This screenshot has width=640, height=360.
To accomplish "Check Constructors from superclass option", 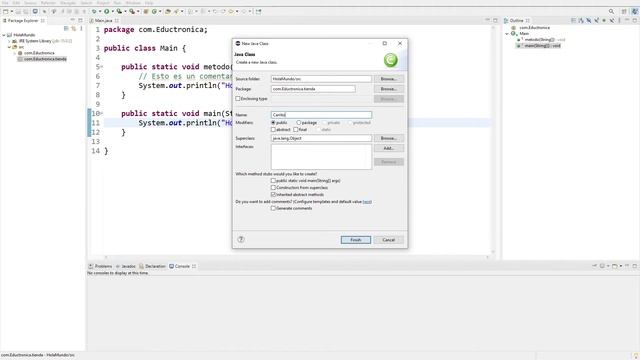I will pos(273,187).
